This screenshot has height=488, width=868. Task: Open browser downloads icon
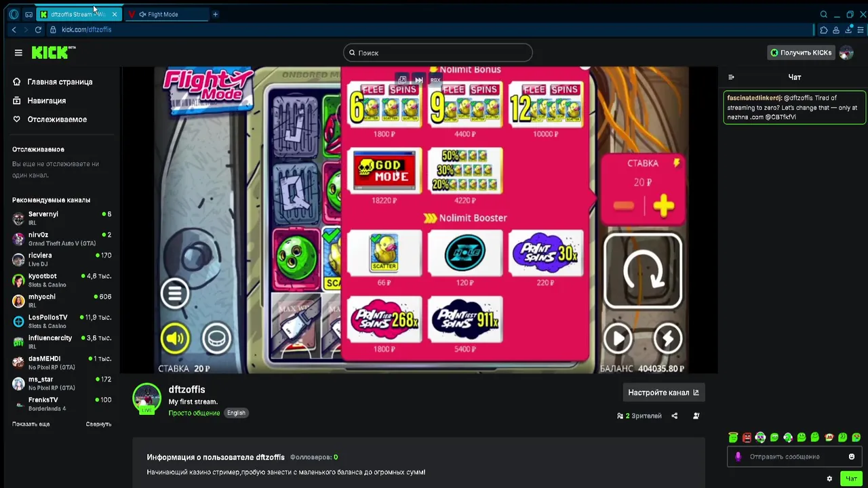coord(848,30)
